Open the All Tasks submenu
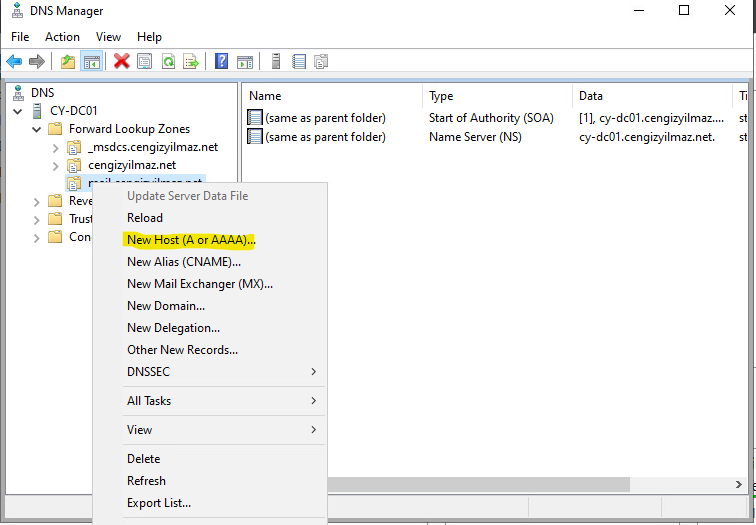Screen dimensions: 756x525 coord(149,401)
